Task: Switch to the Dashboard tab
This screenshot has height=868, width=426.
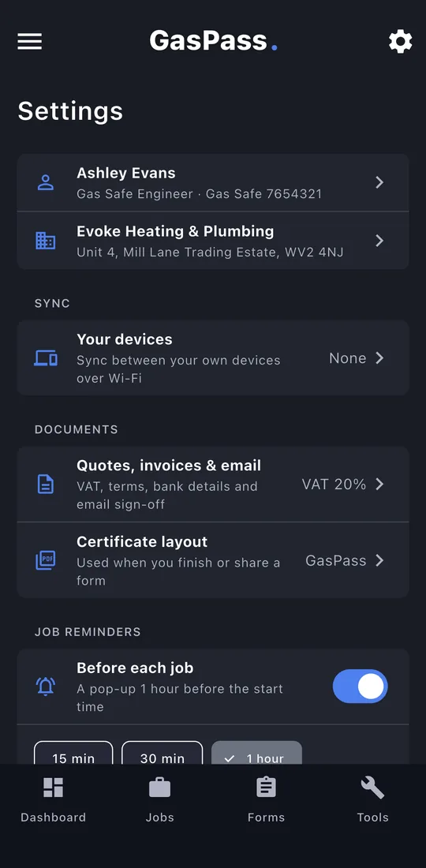Action: [53, 799]
